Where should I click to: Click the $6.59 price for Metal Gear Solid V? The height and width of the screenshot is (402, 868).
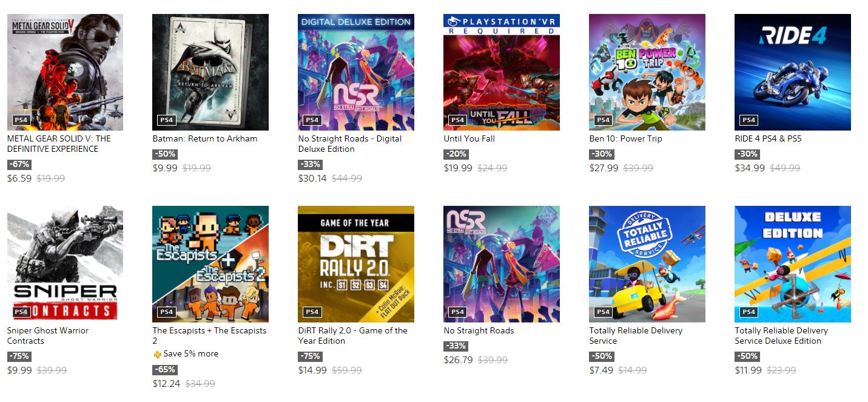click(19, 179)
